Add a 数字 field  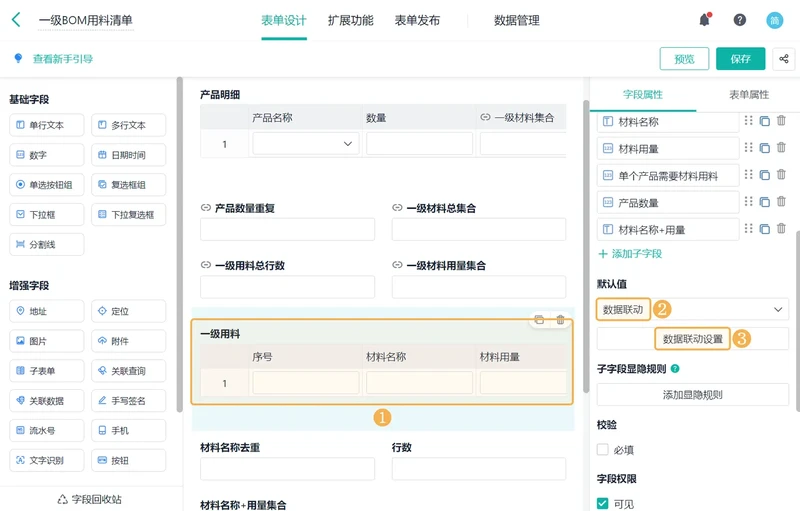click(x=46, y=155)
